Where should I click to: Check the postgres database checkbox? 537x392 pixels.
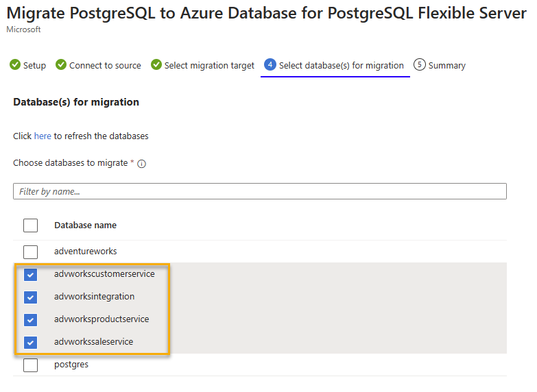(30, 365)
